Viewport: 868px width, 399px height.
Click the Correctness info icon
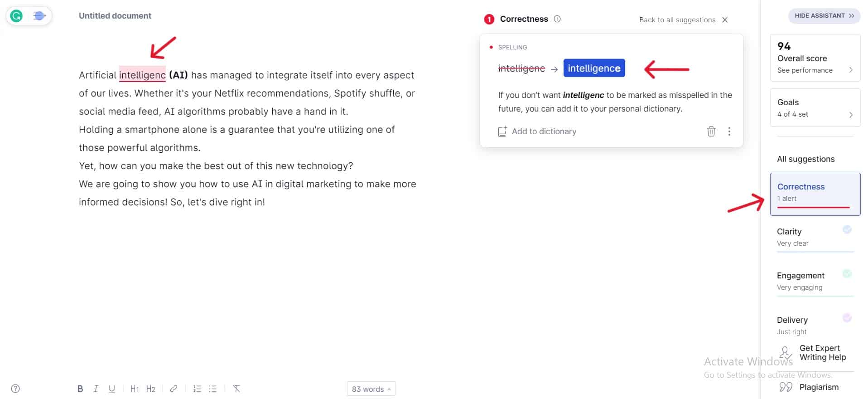point(557,19)
